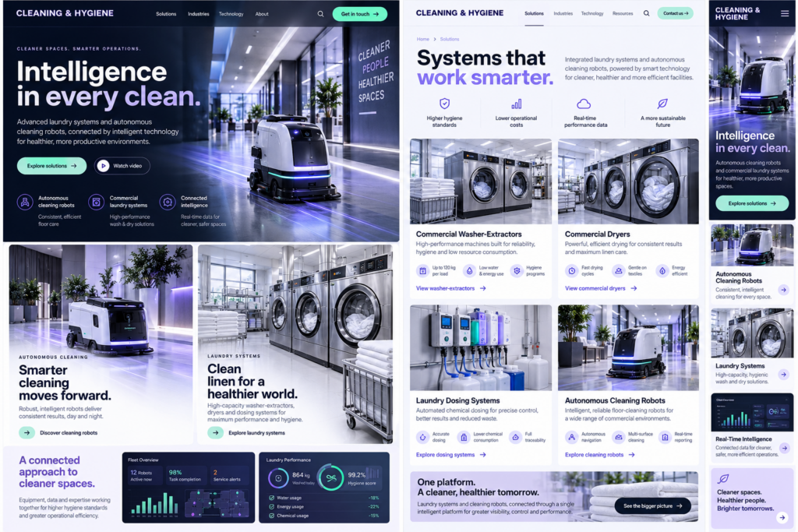
Task: Click the Connected intelligence feature icon
Action: click(167, 202)
